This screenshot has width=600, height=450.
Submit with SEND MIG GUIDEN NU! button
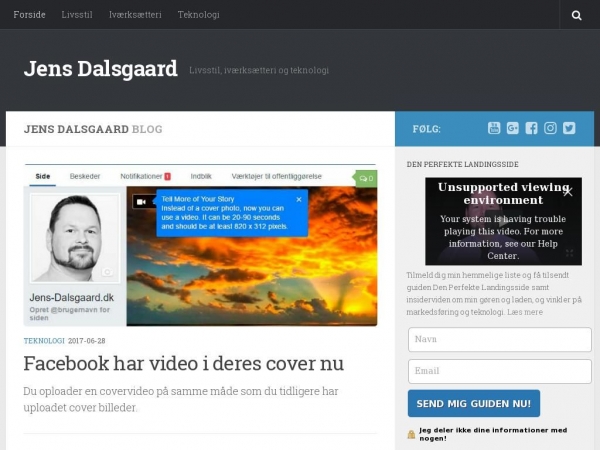pos(474,403)
